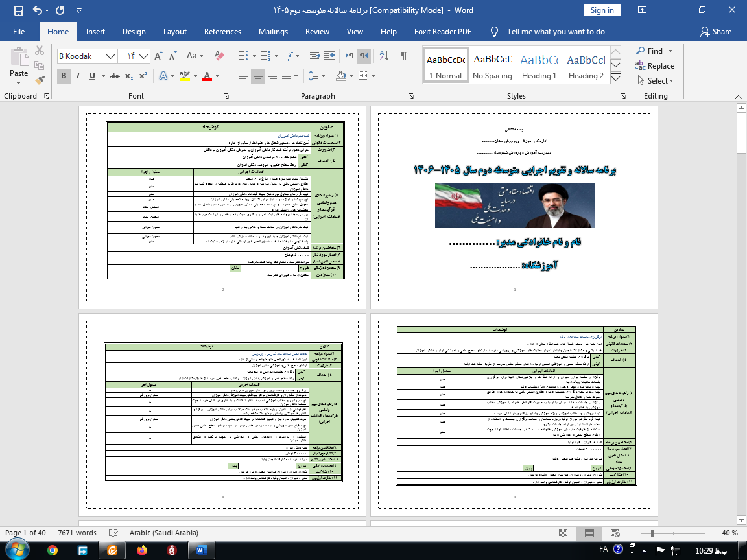Click the Shading paint bucket
This screenshot has width=747, height=560.
tap(341, 76)
